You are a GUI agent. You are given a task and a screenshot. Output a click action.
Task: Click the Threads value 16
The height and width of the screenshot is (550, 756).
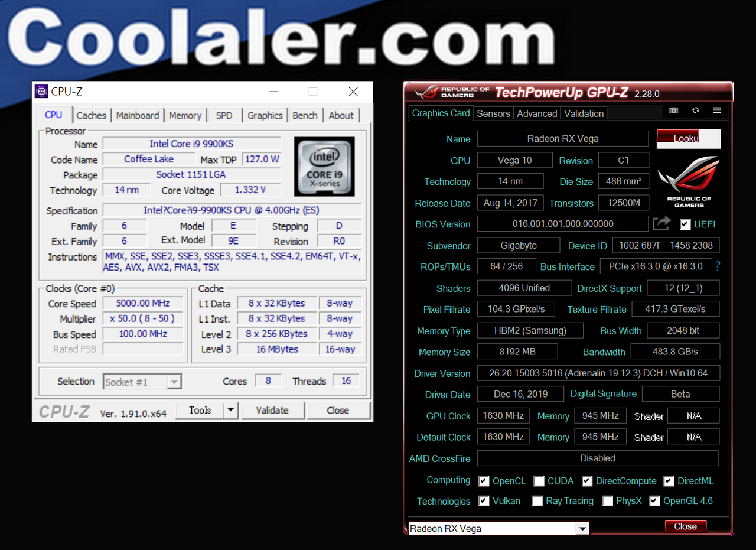click(x=346, y=381)
